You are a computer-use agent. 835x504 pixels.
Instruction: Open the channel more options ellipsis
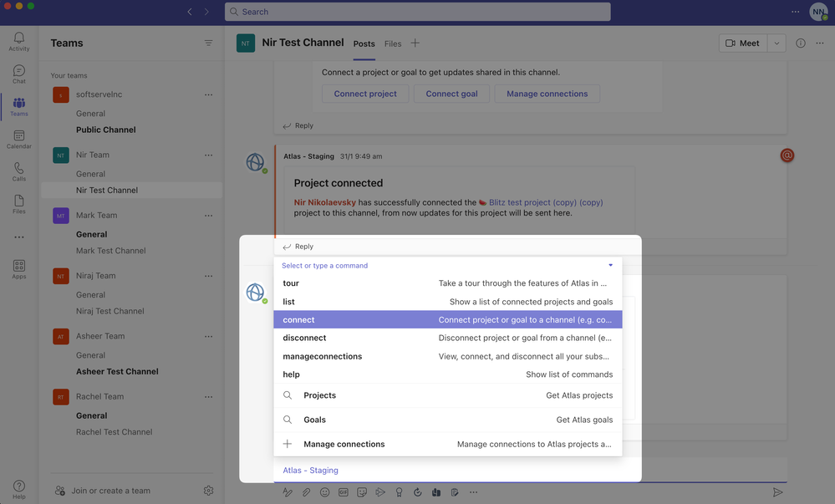click(820, 43)
